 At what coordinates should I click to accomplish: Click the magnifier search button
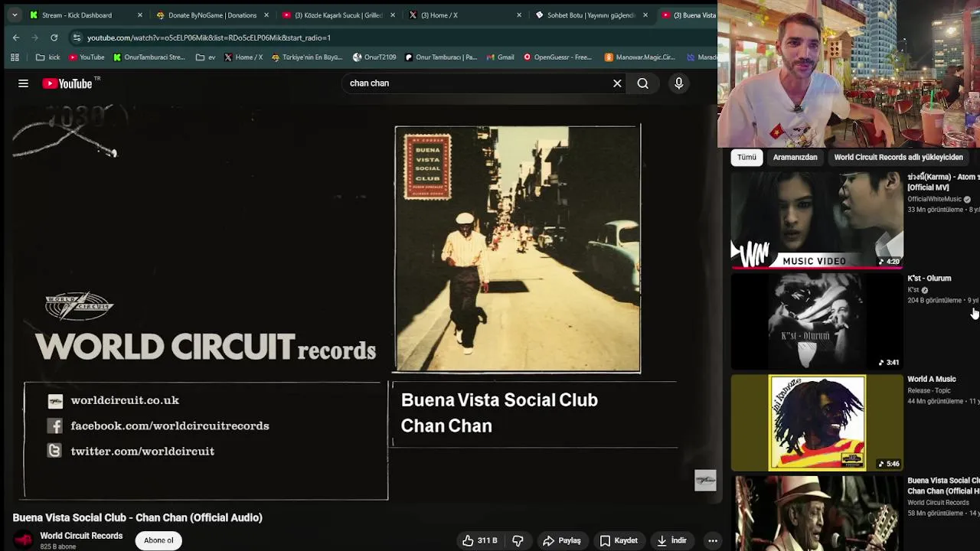[x=643, y=83]
